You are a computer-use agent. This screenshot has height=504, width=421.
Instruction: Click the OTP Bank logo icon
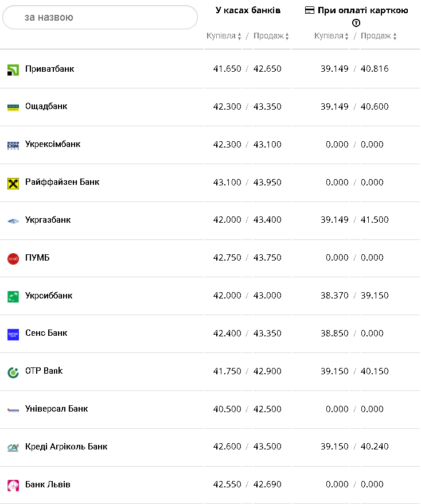click(13, 372)
